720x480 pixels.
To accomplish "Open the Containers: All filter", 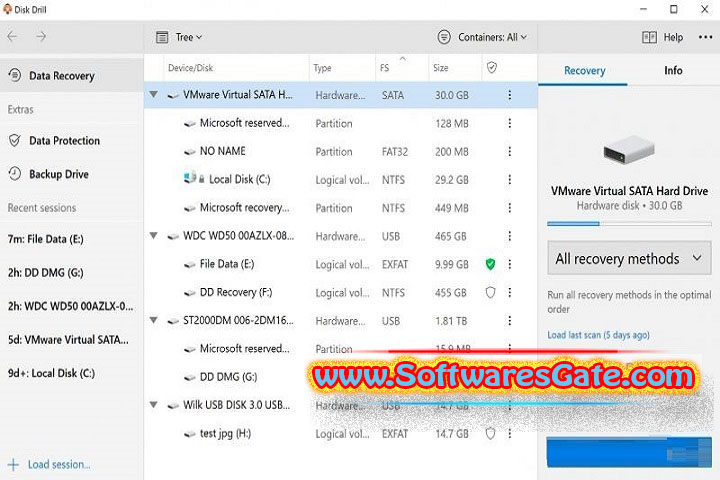I will pyautogui.click(x=482, y=37).
